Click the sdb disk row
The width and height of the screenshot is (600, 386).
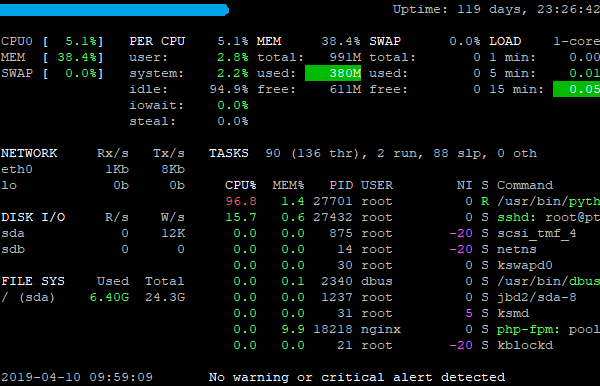93,249
